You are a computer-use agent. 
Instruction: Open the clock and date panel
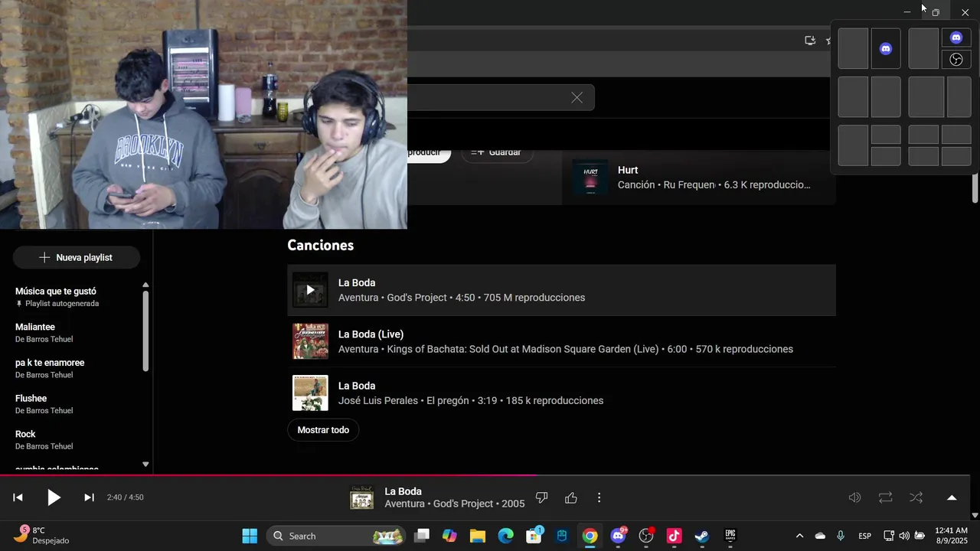pyautogui.click(x=951, y=536)
